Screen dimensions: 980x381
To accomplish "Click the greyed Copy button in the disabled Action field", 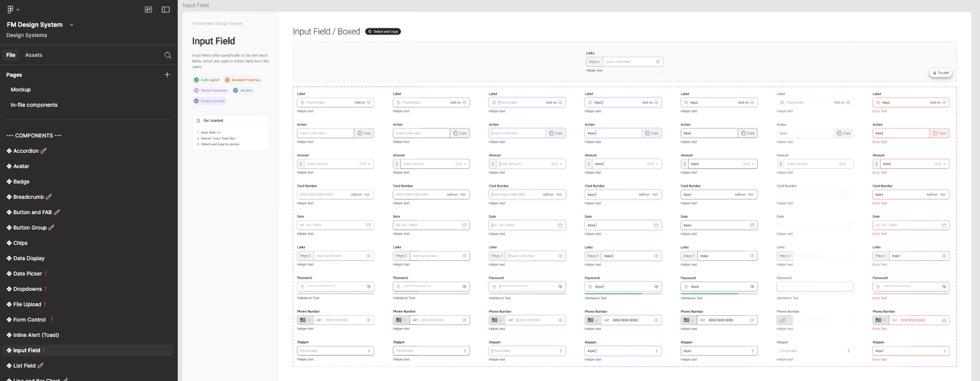I will point(844,133).
